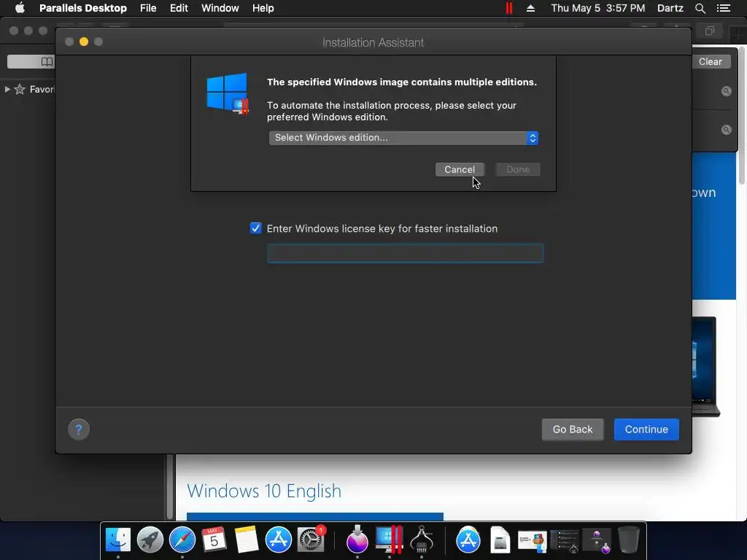
Task: Open the Trash in Dock
Action: tap(628, 540)
